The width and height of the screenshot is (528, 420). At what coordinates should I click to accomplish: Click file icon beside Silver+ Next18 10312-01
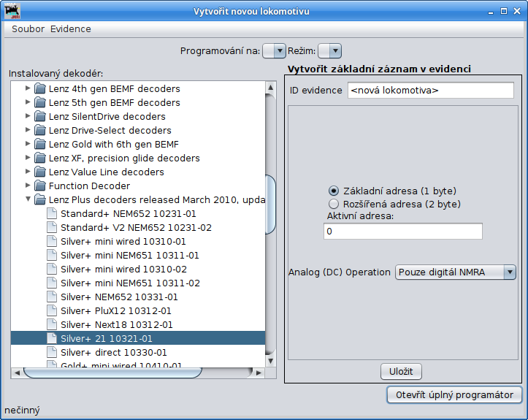[52, 324]
